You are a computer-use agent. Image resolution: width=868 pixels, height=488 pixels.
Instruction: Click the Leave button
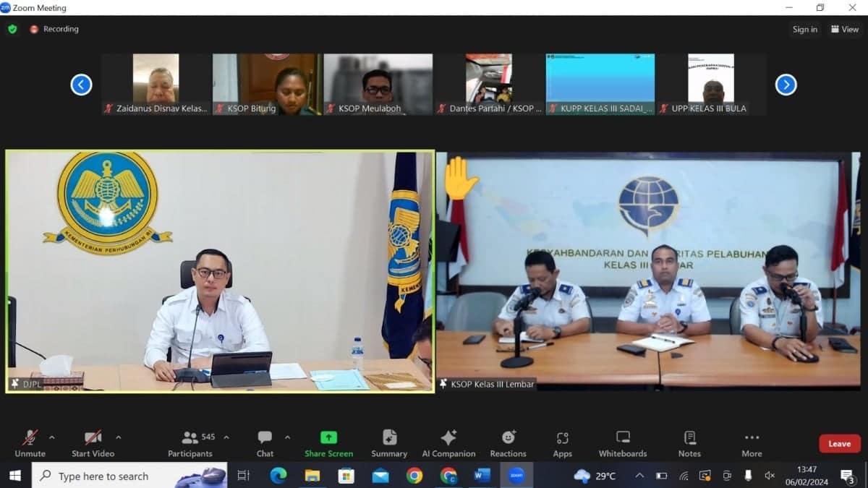pos(838,443)
